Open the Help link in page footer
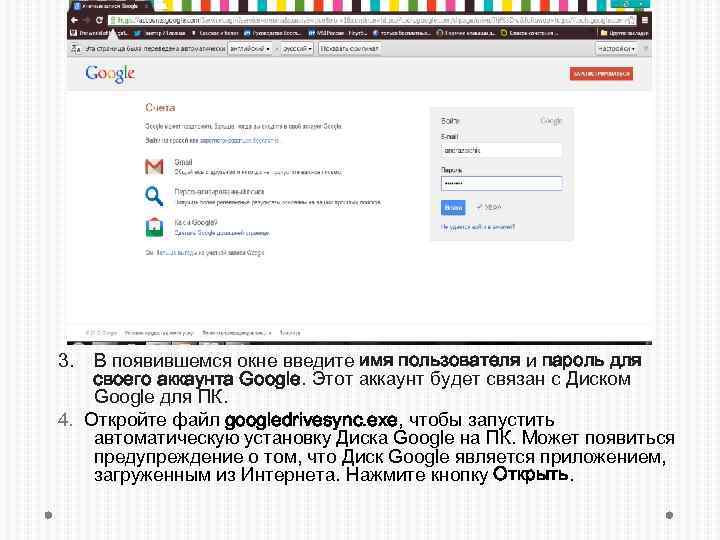720x540 pixels. coord(290,332)
